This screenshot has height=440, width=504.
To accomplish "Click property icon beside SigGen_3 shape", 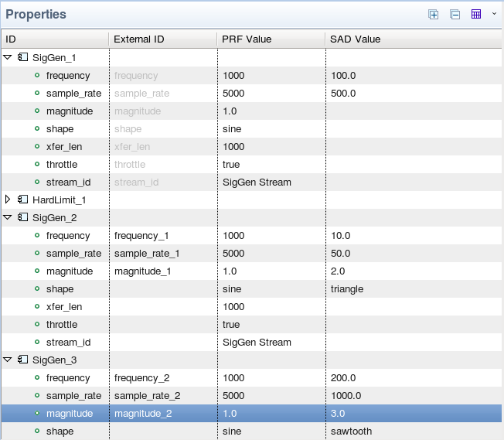I will point(37,431).
